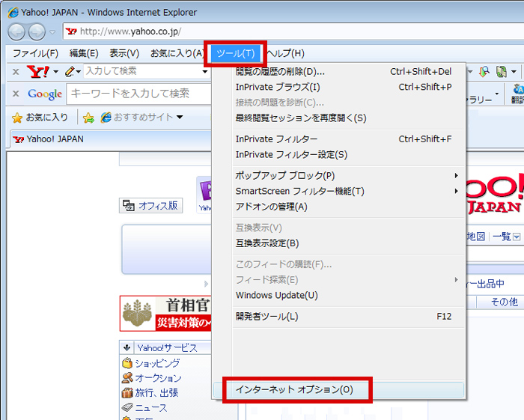This screenshot has width=524, height=420.
Task: Close the Yahoo toolbar with its X
Action: [16, 72]
